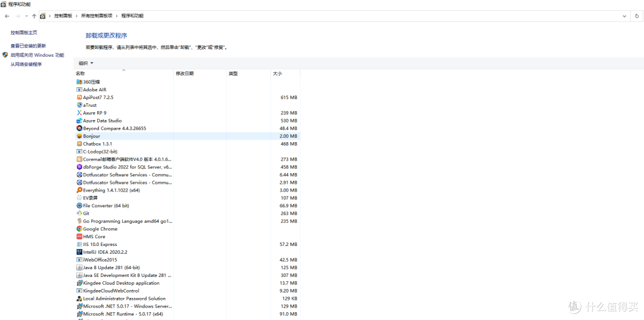The image size is (644, 320).
Task: Sort list by 修改日期 column header
Action: [200, 73]
